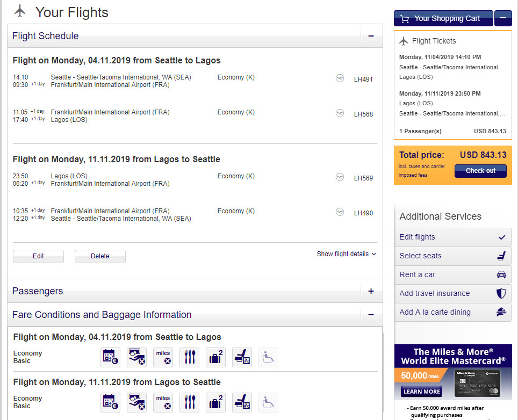Click the refund not allowed icon in first fare row
The height and width of the screenshot is (420, 518).
137,357
